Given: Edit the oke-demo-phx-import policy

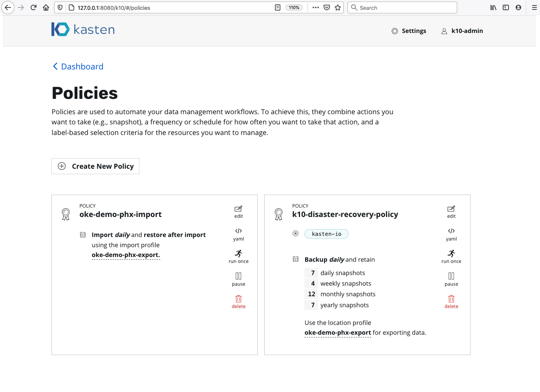Looking at the screenshot, I should [x=238, y=211].
